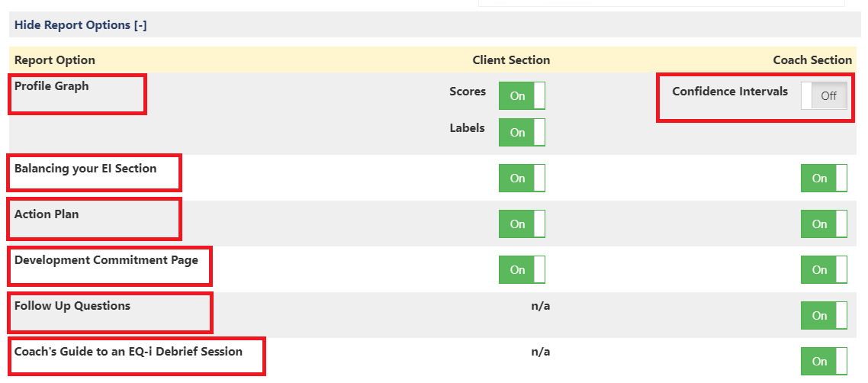Toggle Action Plan client section switch
The height and width of the screenshot is (383, 868).
click(x=522, y=224)
